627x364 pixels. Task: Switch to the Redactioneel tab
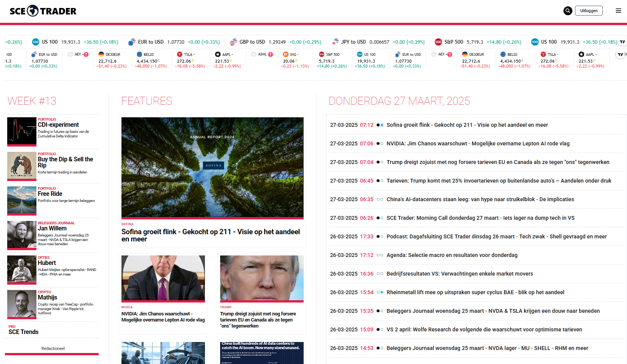point(53,348)
